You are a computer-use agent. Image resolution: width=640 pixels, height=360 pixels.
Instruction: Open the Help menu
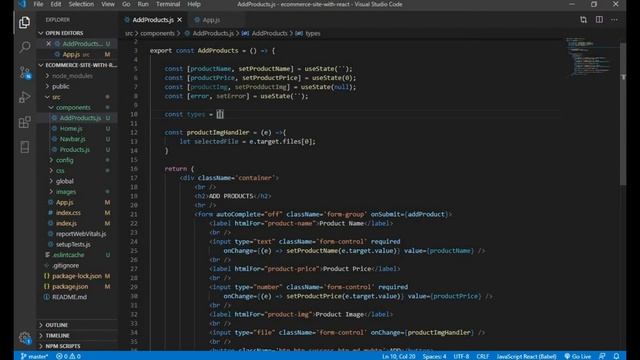point(193,4)
